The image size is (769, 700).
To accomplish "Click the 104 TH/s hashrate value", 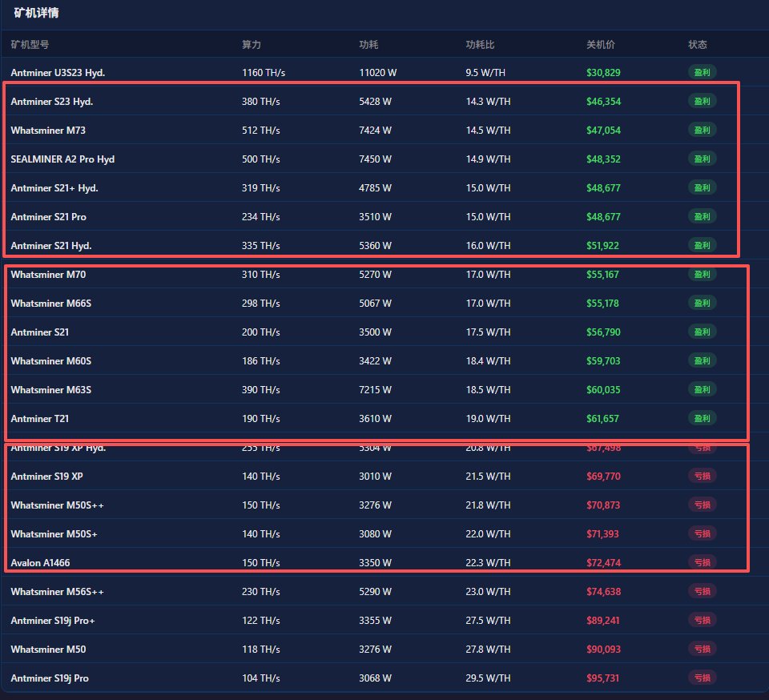I will 261,678.
